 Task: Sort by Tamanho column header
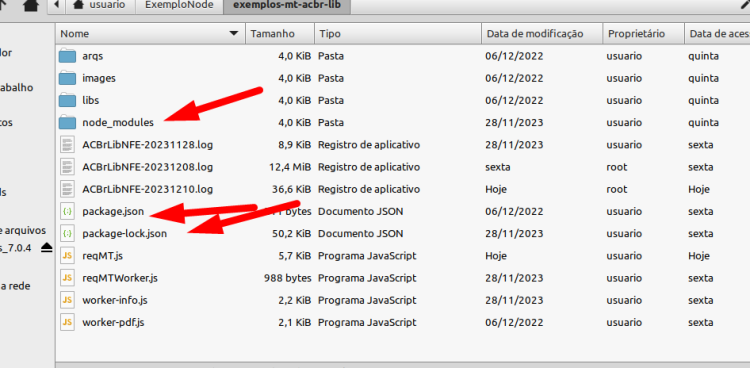pos(280,33)
